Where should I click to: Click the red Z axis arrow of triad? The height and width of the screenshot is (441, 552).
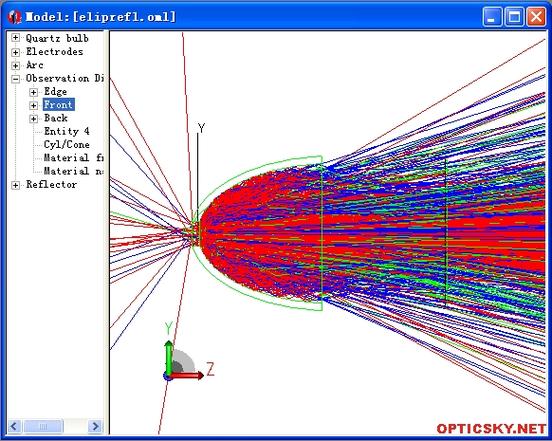point(187,376)
